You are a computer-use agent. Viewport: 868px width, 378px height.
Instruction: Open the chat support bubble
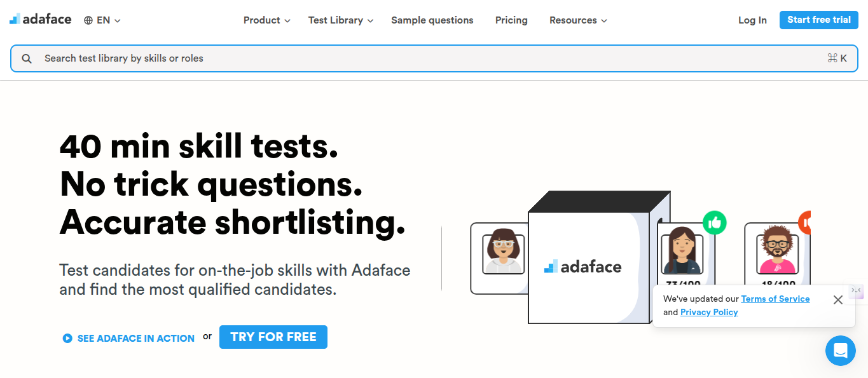[x=840, y=351]
